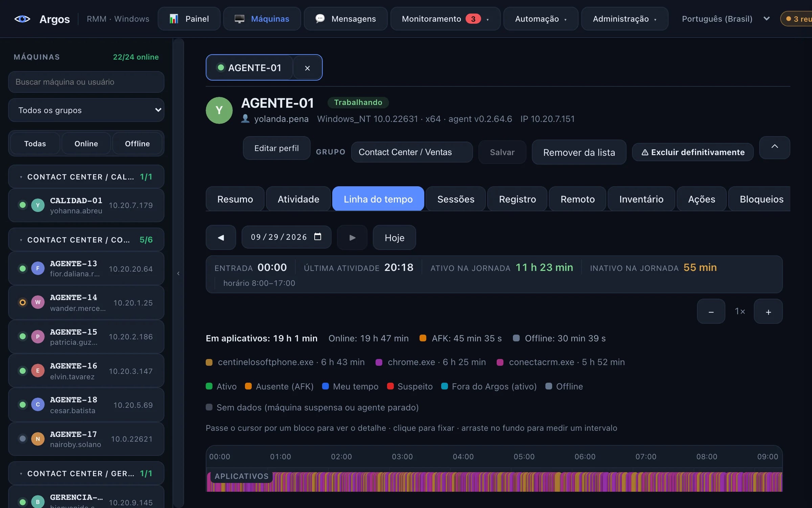812x508 pixels.
Task: Select machine CALIDAD-01
Action: 86,205
